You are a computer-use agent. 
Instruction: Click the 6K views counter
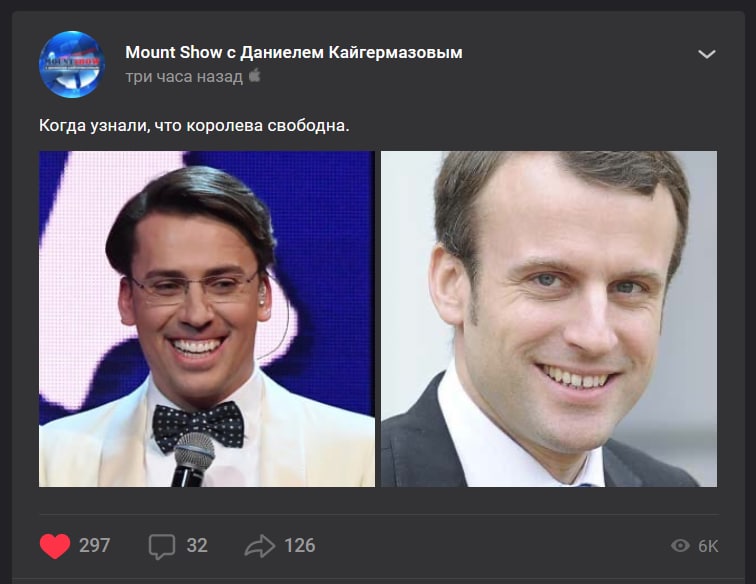[708, 546]
